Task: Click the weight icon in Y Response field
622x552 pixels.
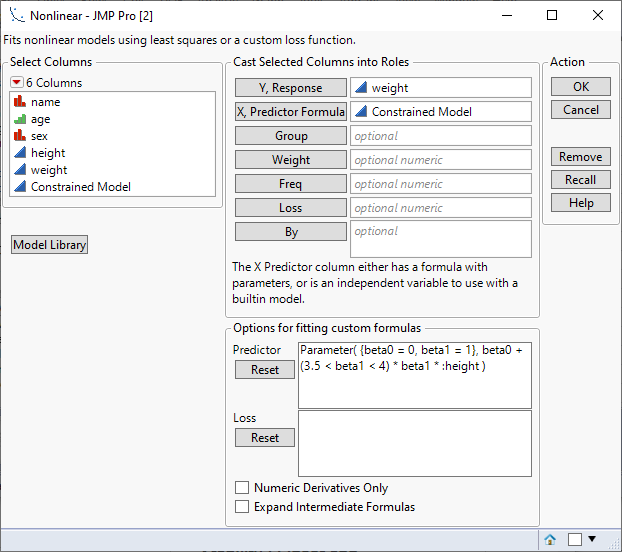Action: coord(361,88)
